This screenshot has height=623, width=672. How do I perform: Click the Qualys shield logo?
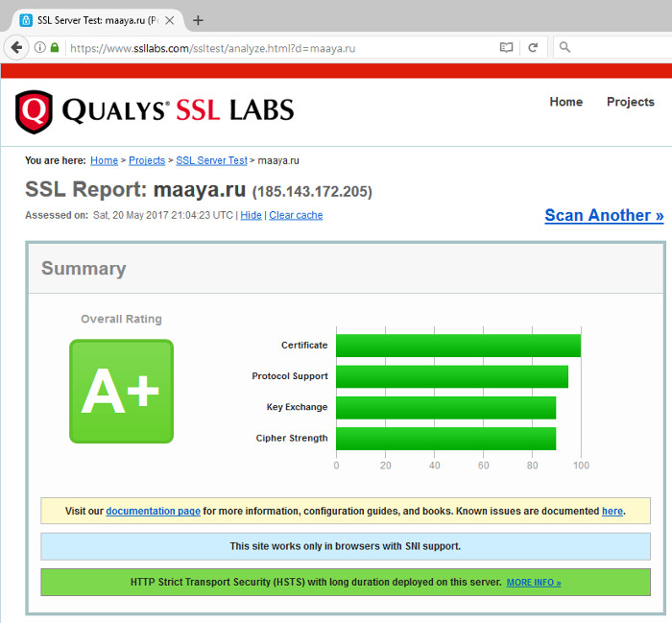click(x=34, y=111)
